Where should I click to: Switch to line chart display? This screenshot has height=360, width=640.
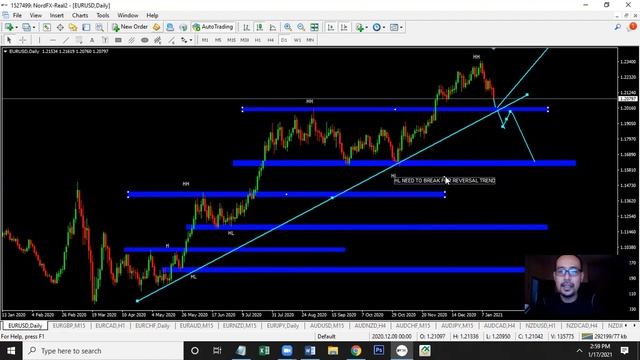point(272,27)
